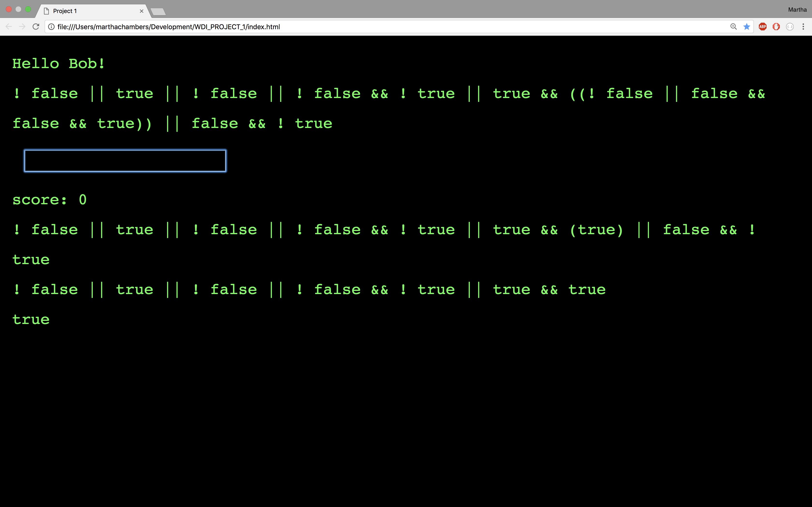This screenshot has width=812, height=507.
Task: Reload the page with the refresh icon
Action: click(x=36, y=27)
